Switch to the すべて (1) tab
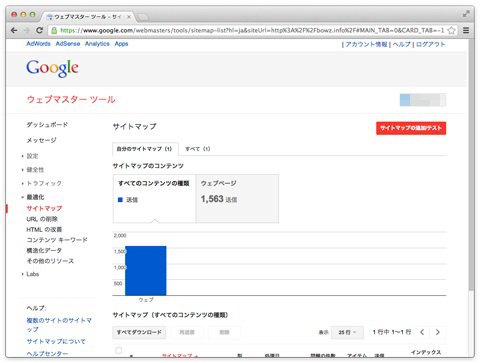480x363 pixels. coord(198,149)
